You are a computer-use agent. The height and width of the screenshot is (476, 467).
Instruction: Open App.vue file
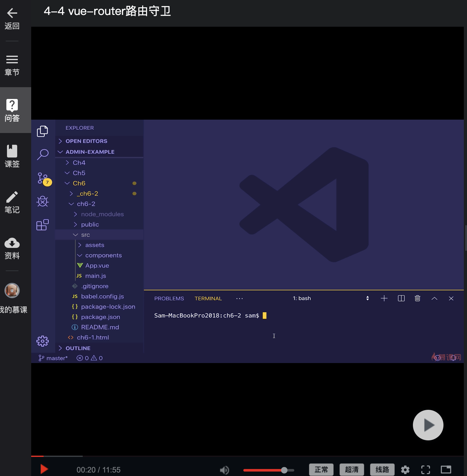click(99, 265)
